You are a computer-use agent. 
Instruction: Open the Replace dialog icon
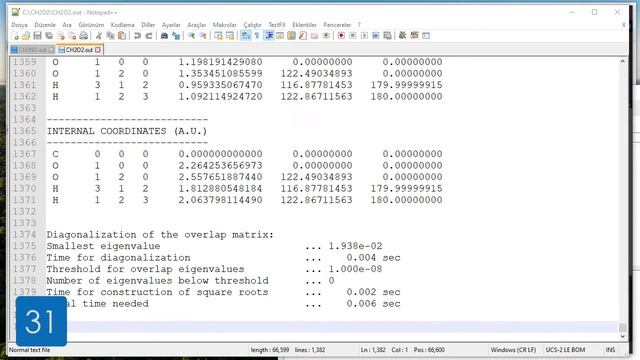point(176,36)
